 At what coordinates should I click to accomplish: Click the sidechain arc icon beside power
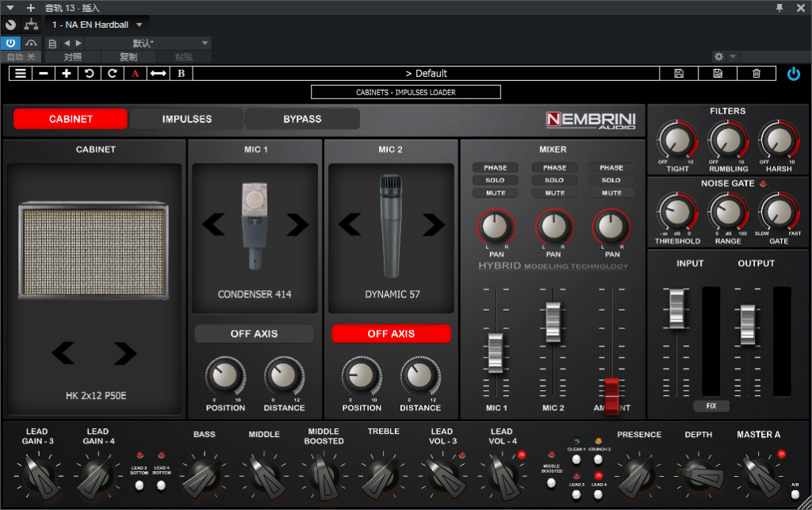click(x=31, y=43)
